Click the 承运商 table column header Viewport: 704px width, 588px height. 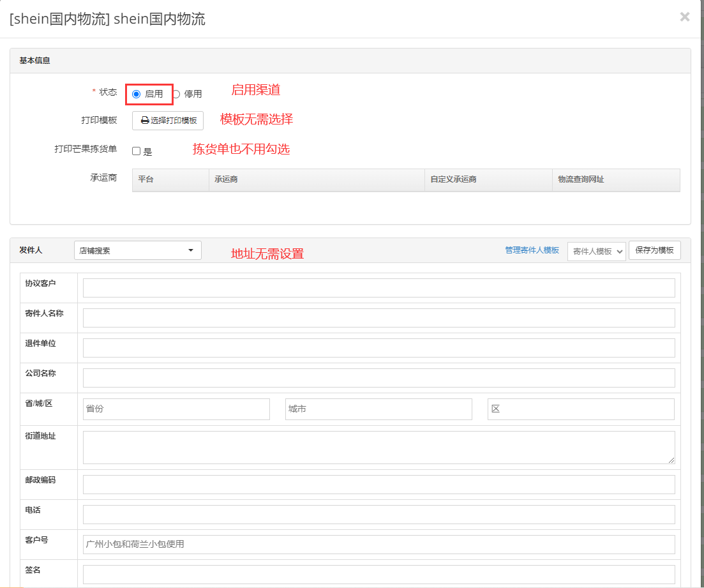click(x=317, y=179)
